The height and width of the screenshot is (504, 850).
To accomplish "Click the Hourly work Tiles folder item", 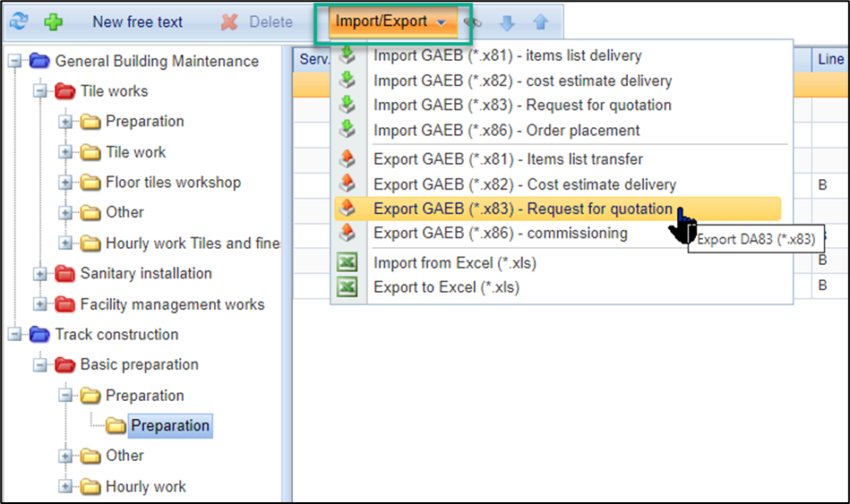I will click(192, 243).
